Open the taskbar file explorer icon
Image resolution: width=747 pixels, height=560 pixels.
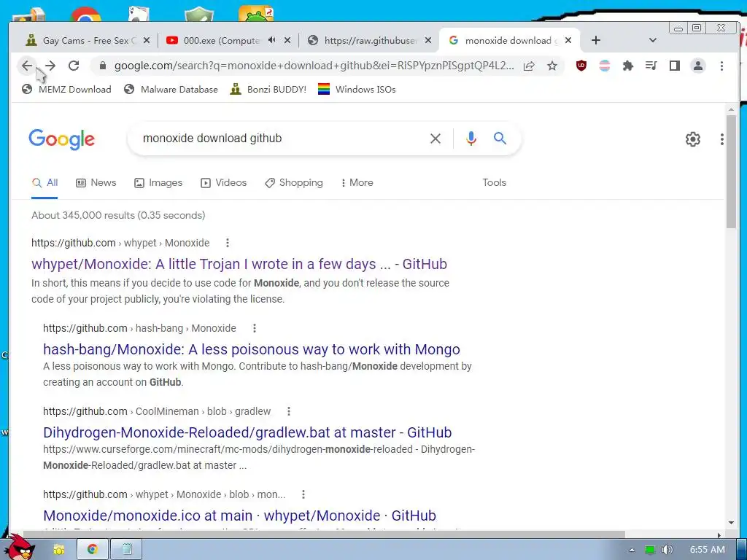tap(59, 550)
